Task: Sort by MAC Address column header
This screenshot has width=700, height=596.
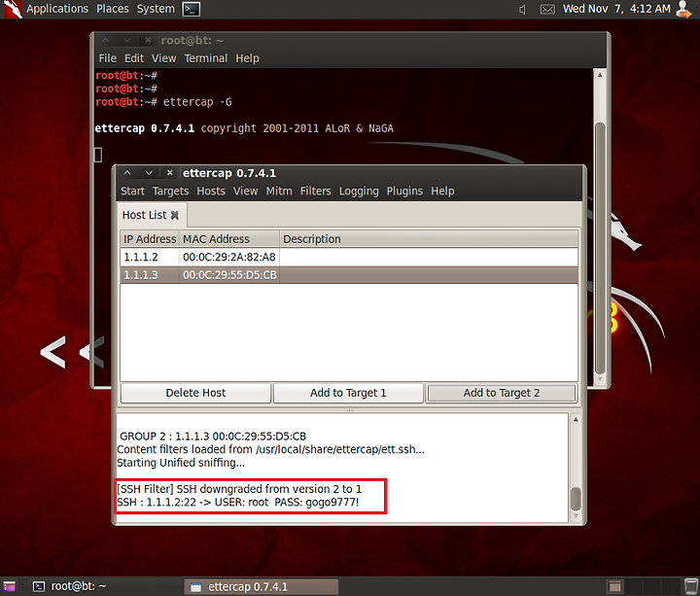Action: point(229,239)
